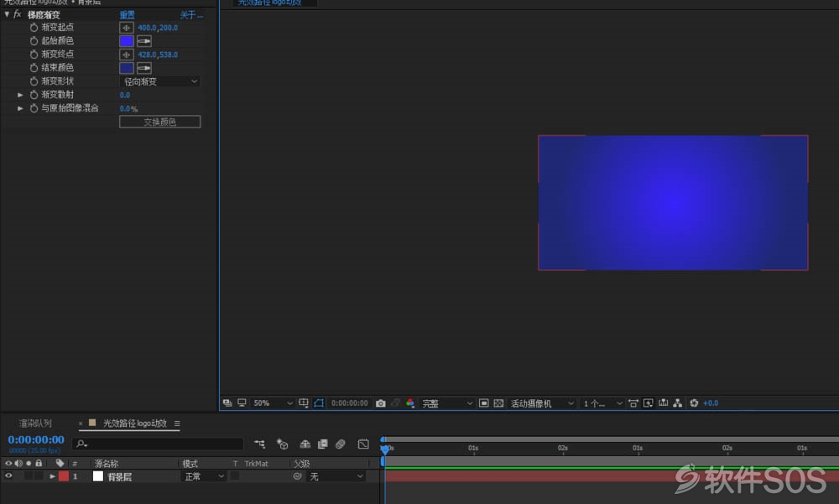Hide the 背景层 layer with eye toggle
The height and width of the screenshot is (504, 839).
8,475
